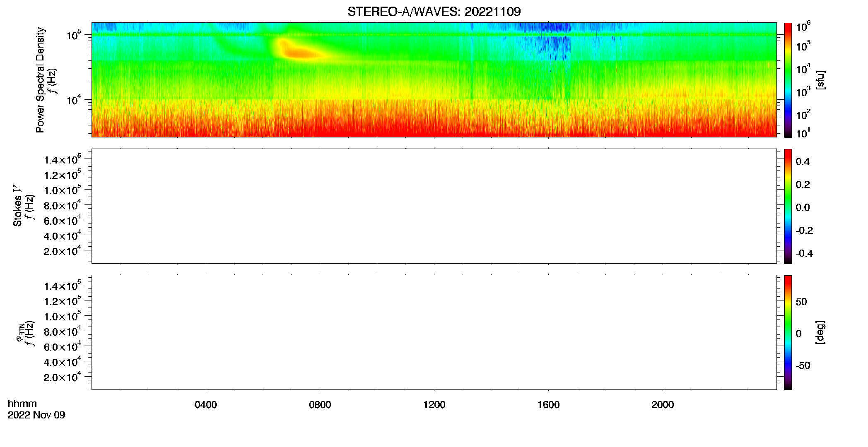
Task: Click the [sfu] unit label
Action: [820, 80]
